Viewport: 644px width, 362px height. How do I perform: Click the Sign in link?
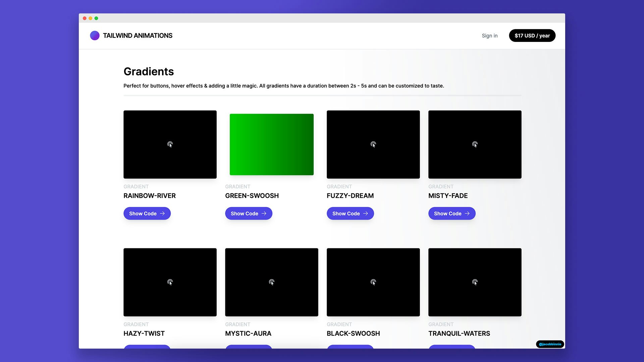(490, 36)
